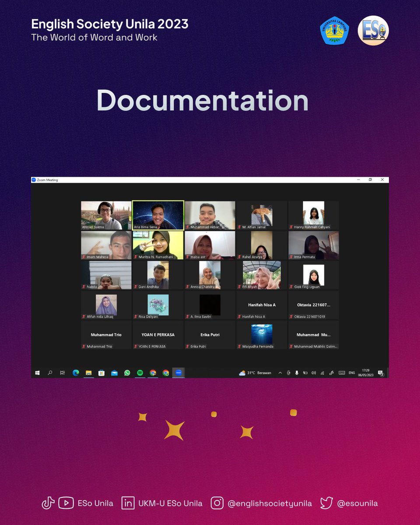Click the microphone icon in the system tray
Viewport: 420px width, 525px height.
tap(297, 373)
